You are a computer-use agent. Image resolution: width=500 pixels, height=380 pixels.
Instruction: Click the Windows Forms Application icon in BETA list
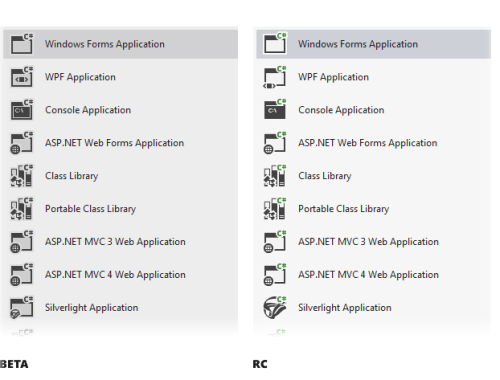[22, 44]
